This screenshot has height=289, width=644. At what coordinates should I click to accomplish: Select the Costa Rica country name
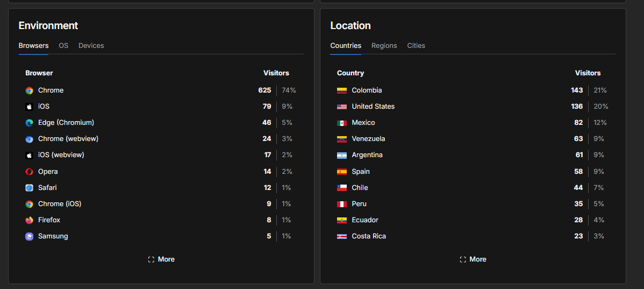[x=369, y=236]
